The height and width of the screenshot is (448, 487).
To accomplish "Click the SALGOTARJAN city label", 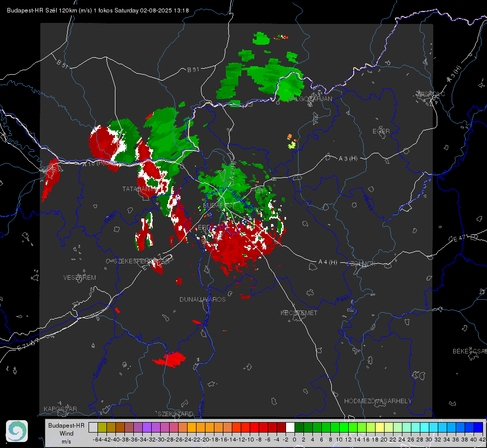I will (x=310, y=99).
